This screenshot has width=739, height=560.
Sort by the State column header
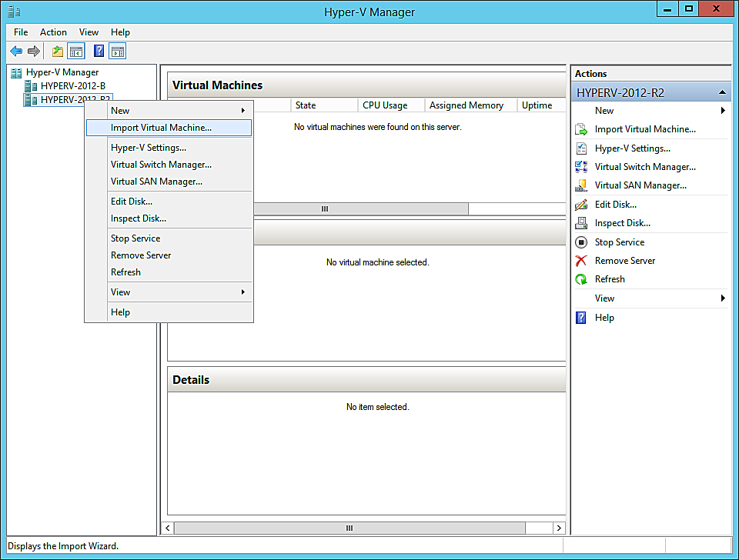point(325,105)
